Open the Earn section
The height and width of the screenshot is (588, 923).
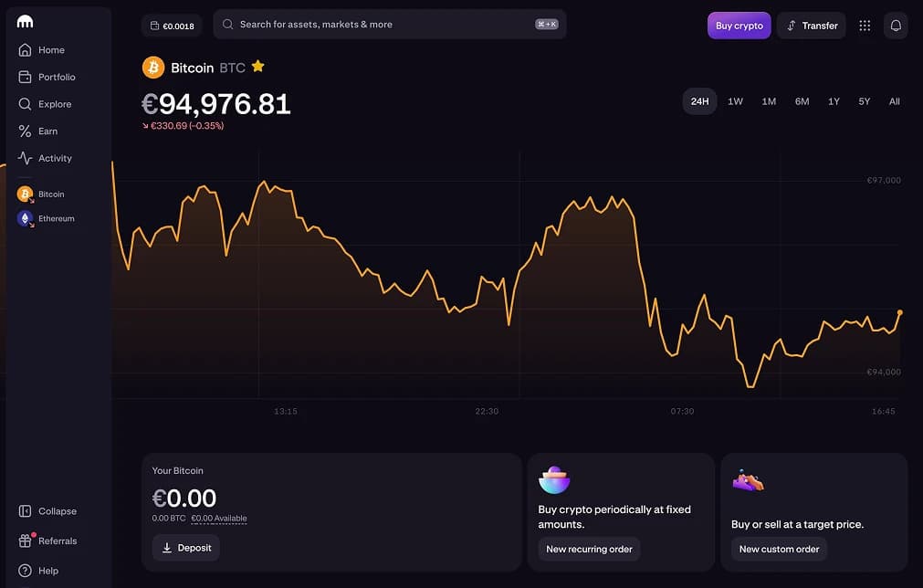tap(37, 131)
